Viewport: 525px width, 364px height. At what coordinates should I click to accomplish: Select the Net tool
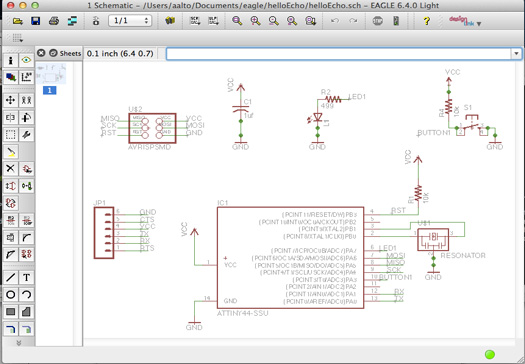(x=26, y=330)
